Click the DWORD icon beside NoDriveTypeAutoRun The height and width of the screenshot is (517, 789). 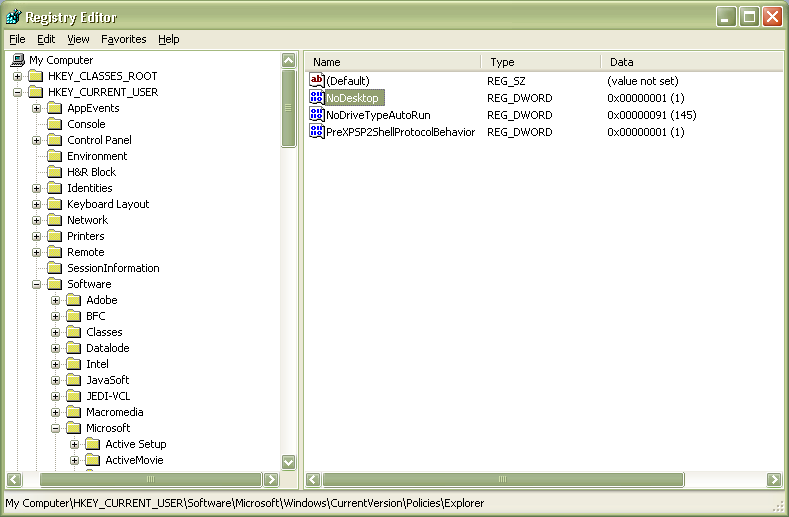click(x=317, y=115)
